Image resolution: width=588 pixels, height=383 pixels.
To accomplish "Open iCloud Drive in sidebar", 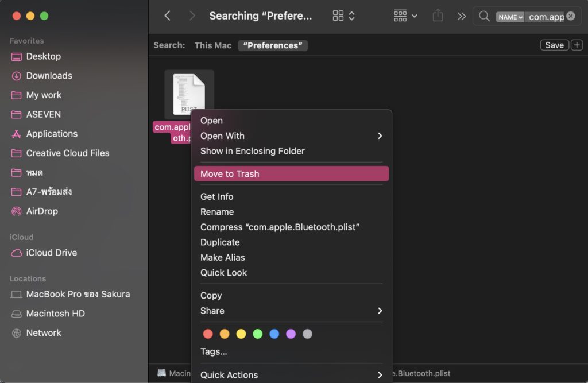I will click(x=51, y=253).
